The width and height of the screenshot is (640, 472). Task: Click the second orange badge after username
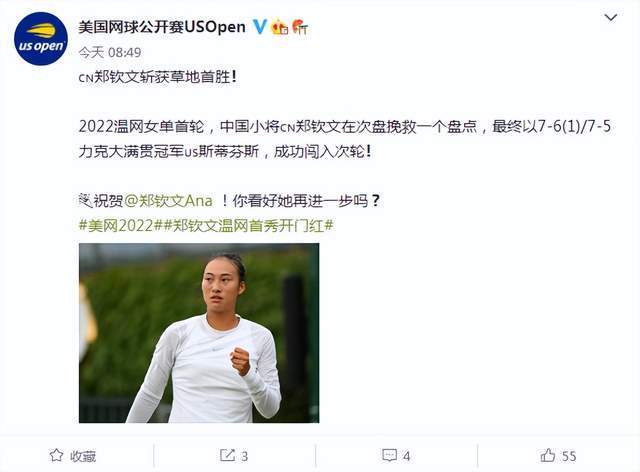[x=300, y=27]
